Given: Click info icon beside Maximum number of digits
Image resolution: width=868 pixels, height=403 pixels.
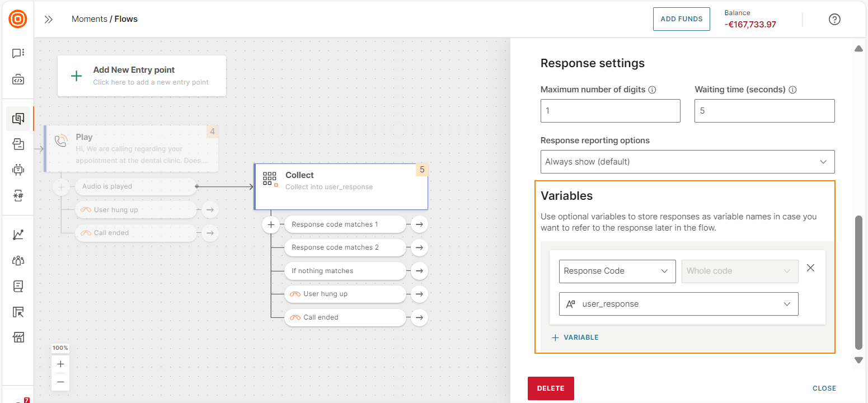Looking at the screenshot, I should tap(652, 90).
